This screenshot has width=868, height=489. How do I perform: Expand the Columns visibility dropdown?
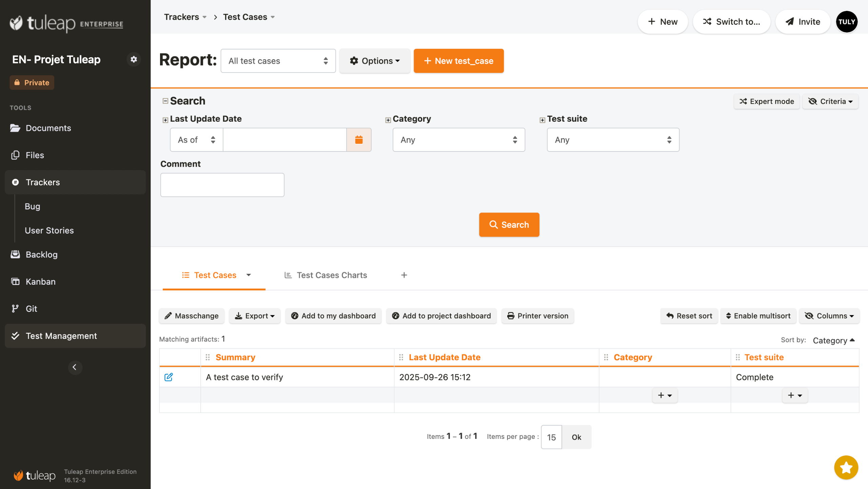829,316
